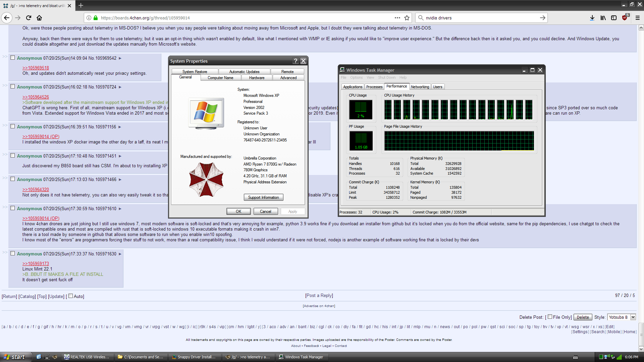Show site information icon in address bar
This screenshot has width=644, height=362.
tap(89, 18)
